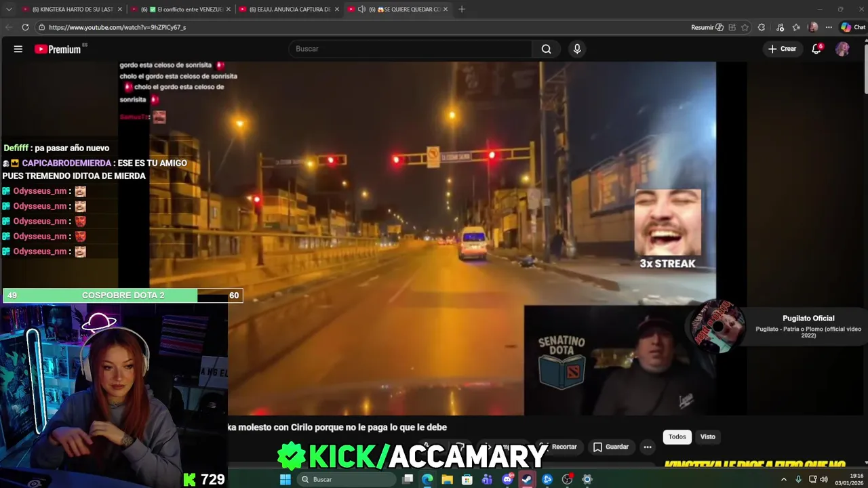Open a new browser tab

coord(462,9)
